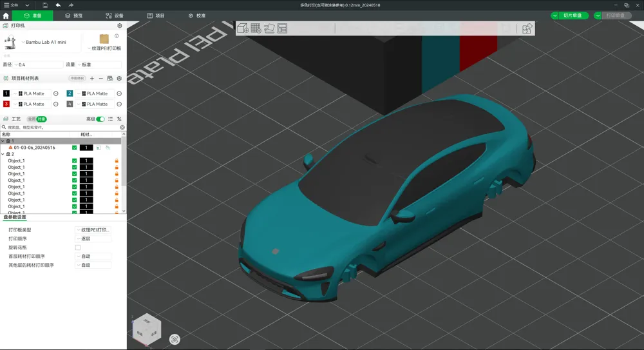The width and height of the screenshot is (644, 350).
Task: Click color painting icon in 01-03-06_20240516 row
Action: pyautogui.click(x=108, y=147)
